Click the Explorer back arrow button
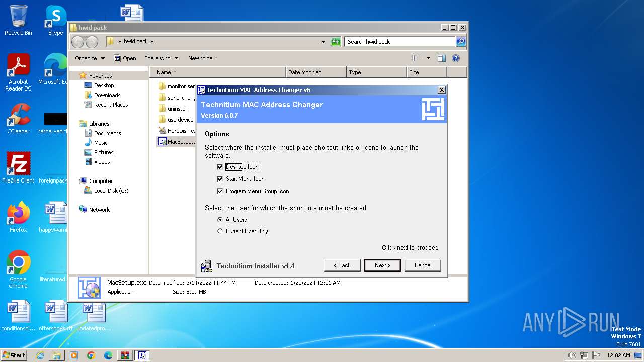The image size is (644, 362). pyautogui.click(x=77, y=42)
